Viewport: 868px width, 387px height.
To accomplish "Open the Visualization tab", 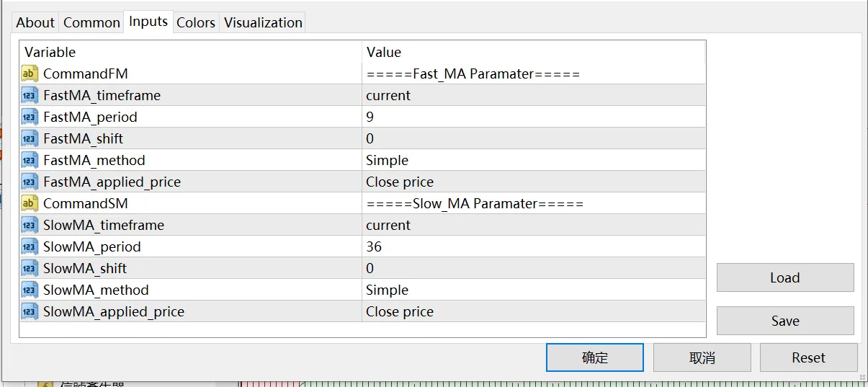I will tap(263, 22).
